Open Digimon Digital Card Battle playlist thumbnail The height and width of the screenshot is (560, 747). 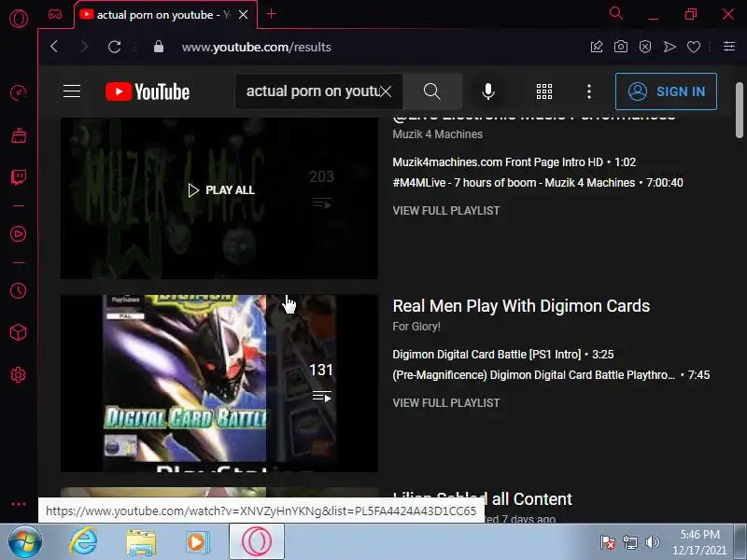(x=219, y=384)
